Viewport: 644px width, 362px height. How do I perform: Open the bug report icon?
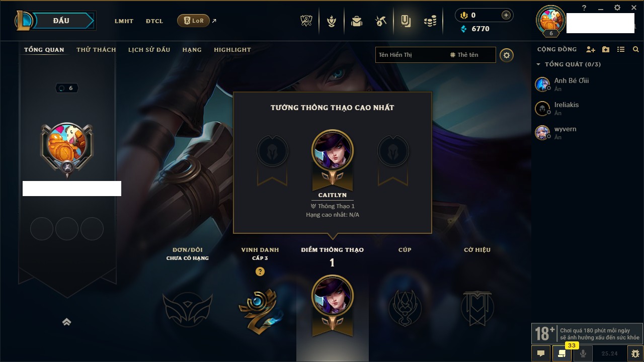click(635, 353)
